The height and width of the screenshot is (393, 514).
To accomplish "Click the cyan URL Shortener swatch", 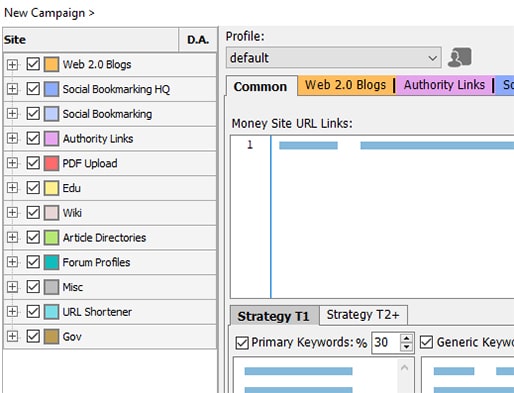I will click(51, 312).
